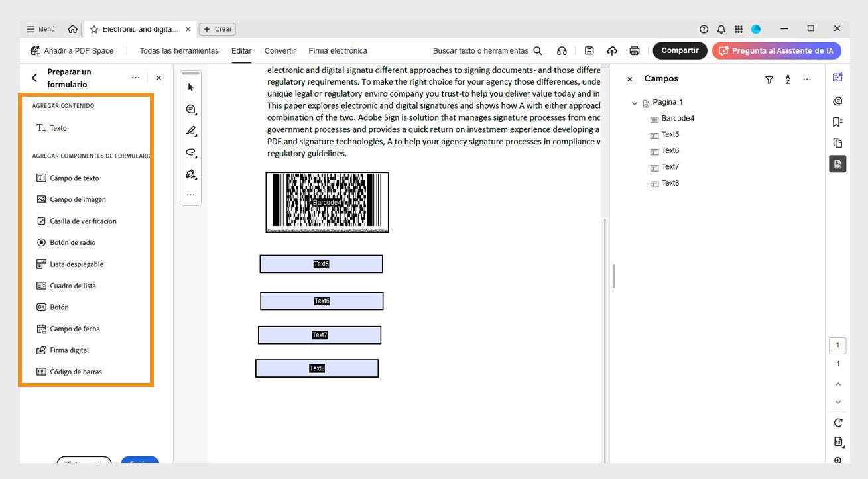Open the apps grid launcher

738,29
